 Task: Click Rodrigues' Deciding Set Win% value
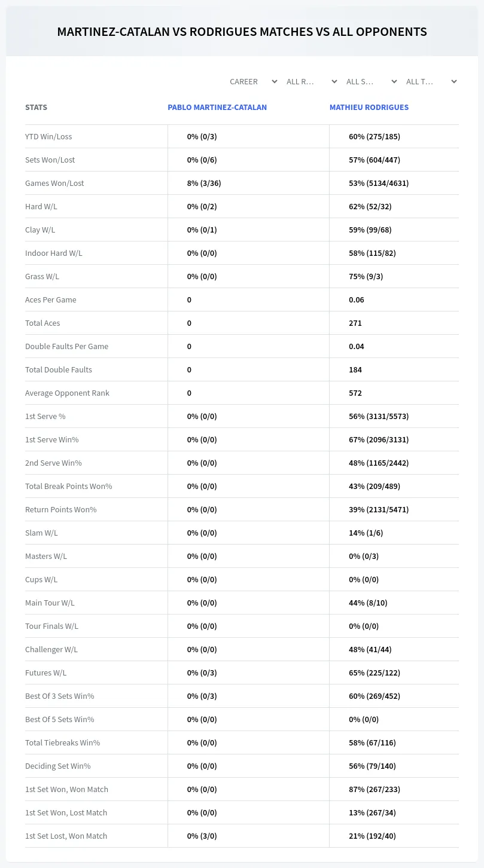[x=372, y=766]
